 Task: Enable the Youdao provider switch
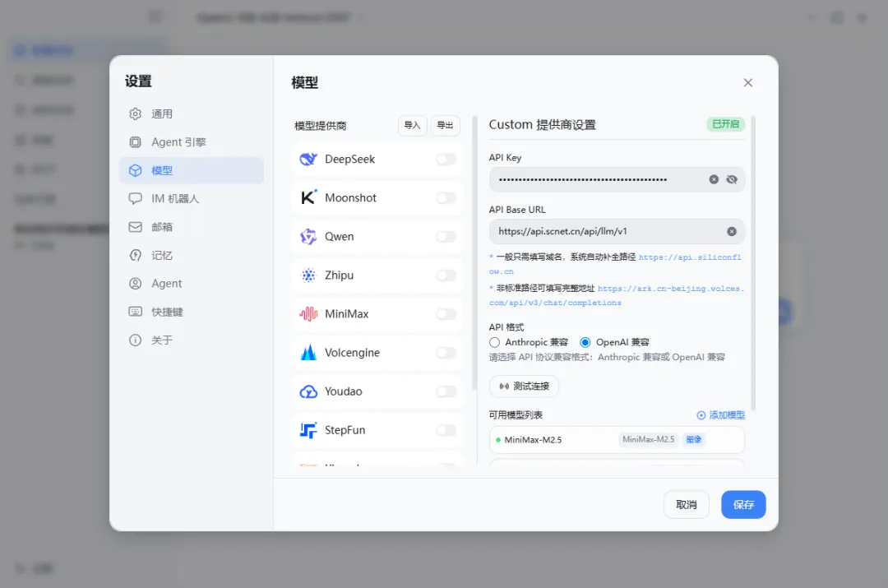[x=446, y=391]
